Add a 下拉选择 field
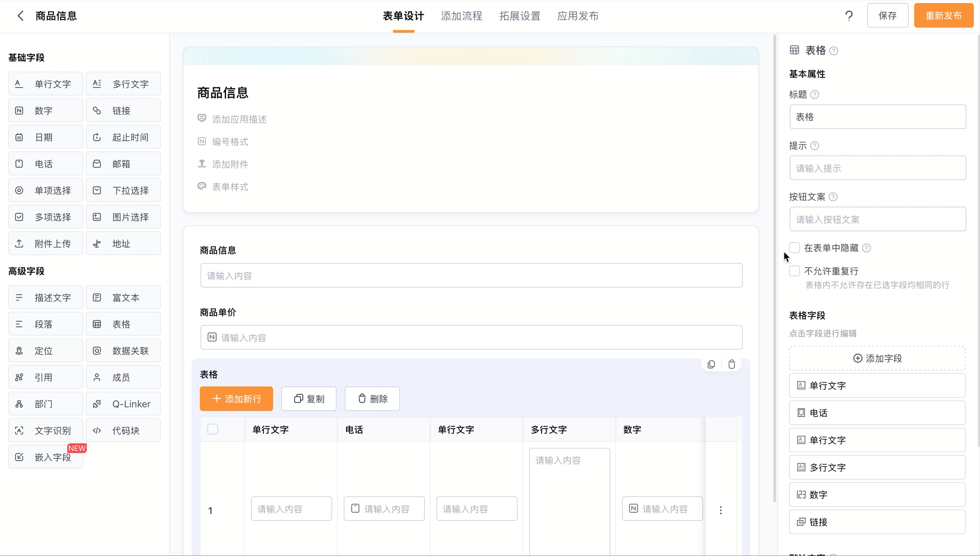 pyautogui.click(x=123, y=190)
